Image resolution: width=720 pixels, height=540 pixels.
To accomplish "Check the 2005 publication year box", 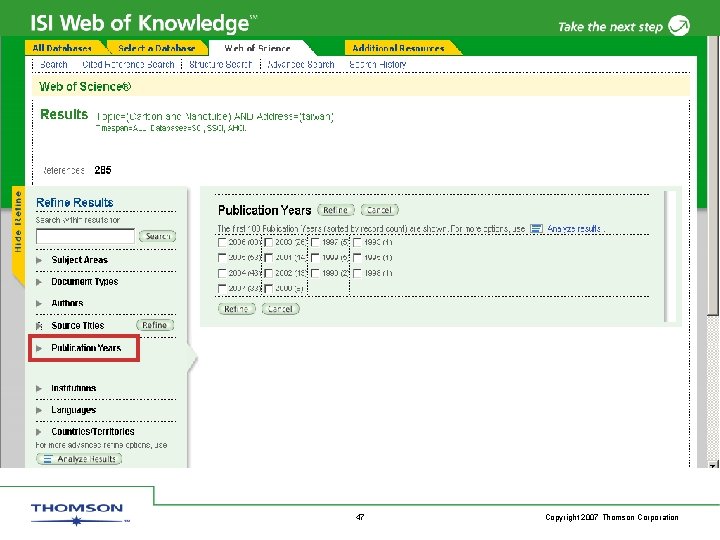I will pos(222,258).
